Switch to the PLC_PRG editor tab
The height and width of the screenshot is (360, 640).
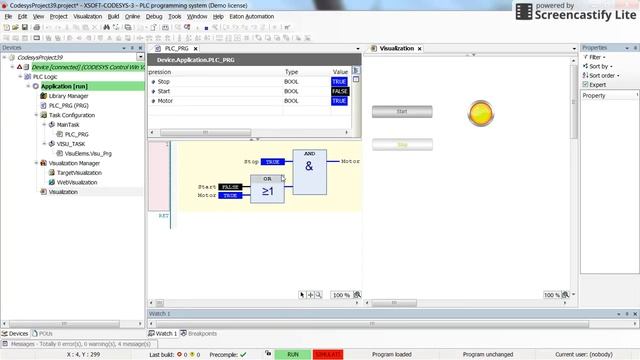[176, 48]
